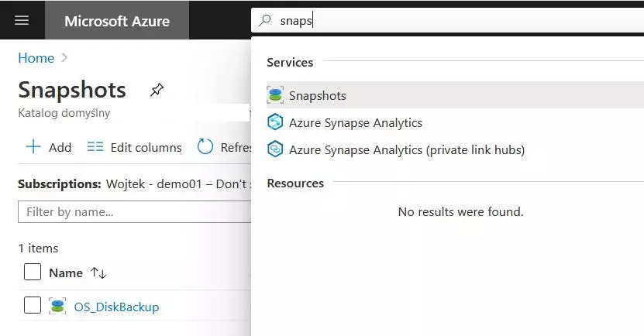Click the Snapshots service icon in results
This screenshot has width=644, height=336.
point(275,95)
